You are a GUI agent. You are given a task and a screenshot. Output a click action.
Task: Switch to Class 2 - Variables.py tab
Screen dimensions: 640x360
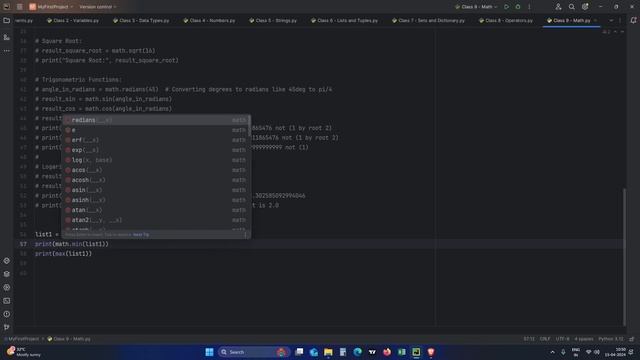click(73, 20)
